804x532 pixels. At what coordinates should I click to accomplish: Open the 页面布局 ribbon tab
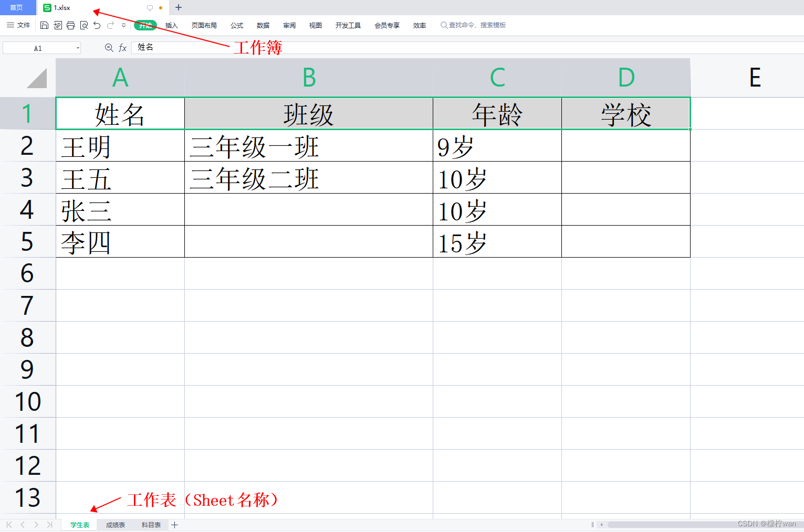[x=204, y=25]
